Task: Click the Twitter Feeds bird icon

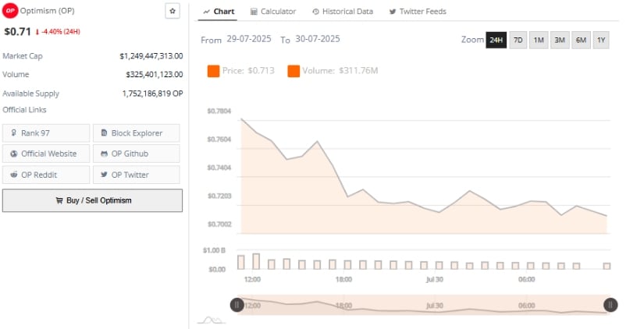Action: [393, 12]
